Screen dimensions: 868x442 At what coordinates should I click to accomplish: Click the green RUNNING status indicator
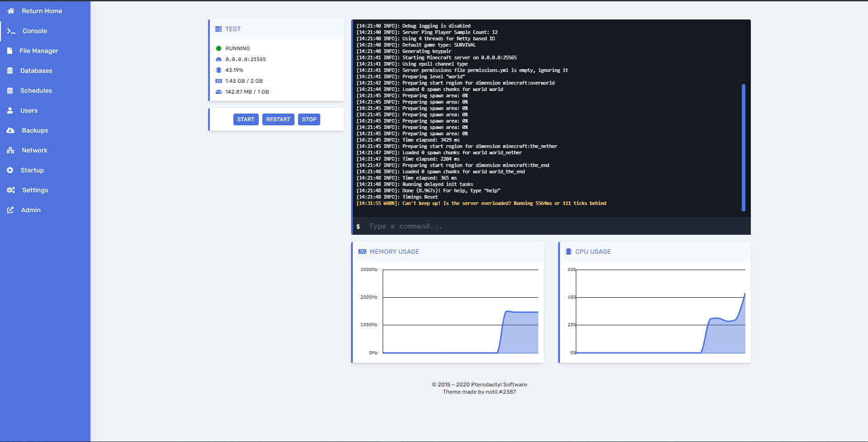pos(219,48)
